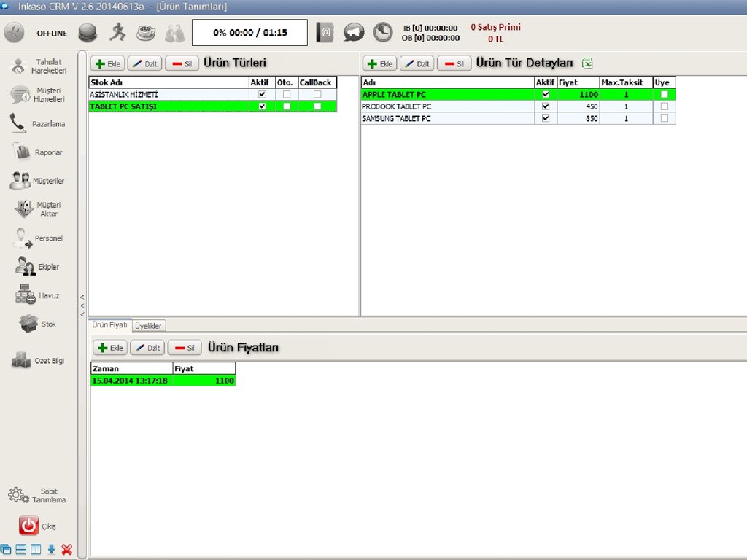Select the Ürün Fiyatı tab
The height and width of the screenshot is (560, 747).
pos(109,325)
